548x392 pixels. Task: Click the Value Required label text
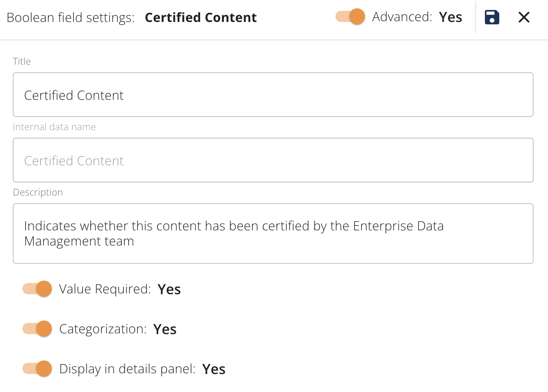105,289
